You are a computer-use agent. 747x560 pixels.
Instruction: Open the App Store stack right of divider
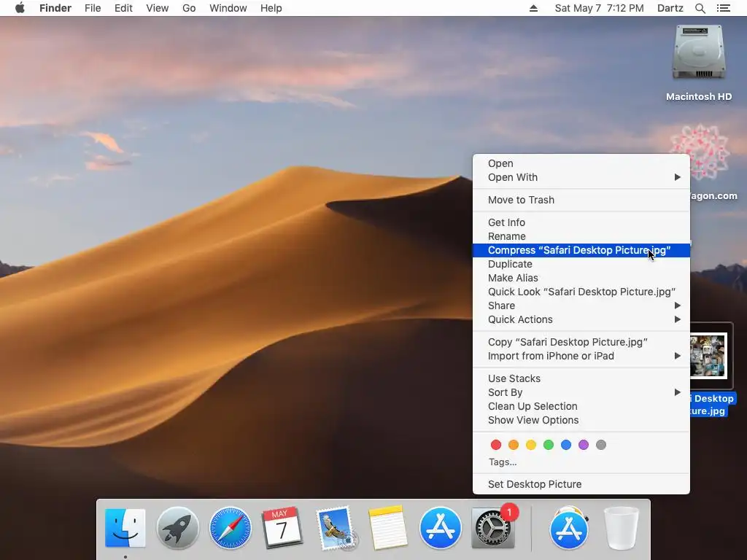coord(569,528)
